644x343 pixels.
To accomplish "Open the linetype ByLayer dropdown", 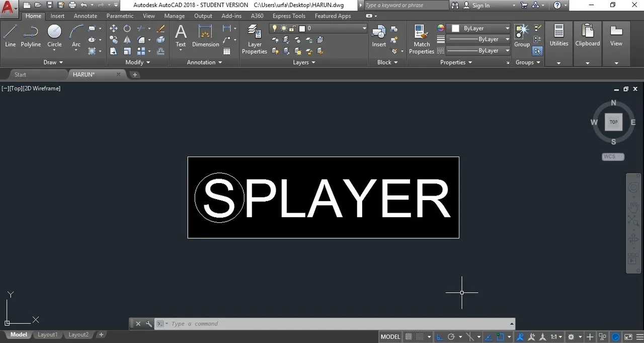I will pos(478,50).
